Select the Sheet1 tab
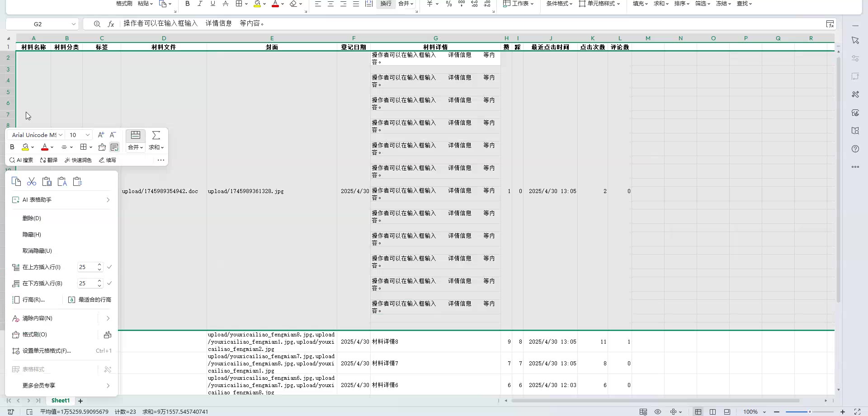This screenshot has height=416, width=868. [61, 401]
